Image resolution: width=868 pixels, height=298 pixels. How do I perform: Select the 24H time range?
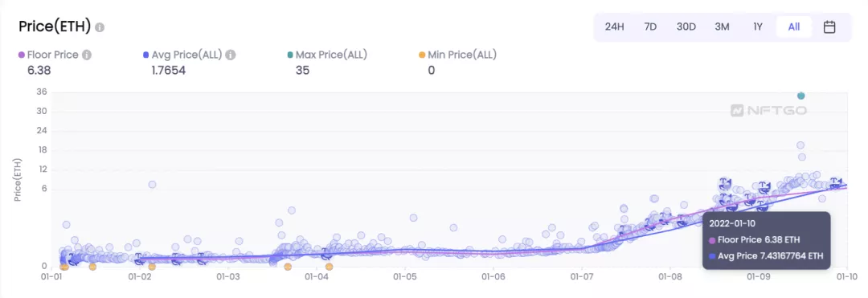tap(615, 27)
